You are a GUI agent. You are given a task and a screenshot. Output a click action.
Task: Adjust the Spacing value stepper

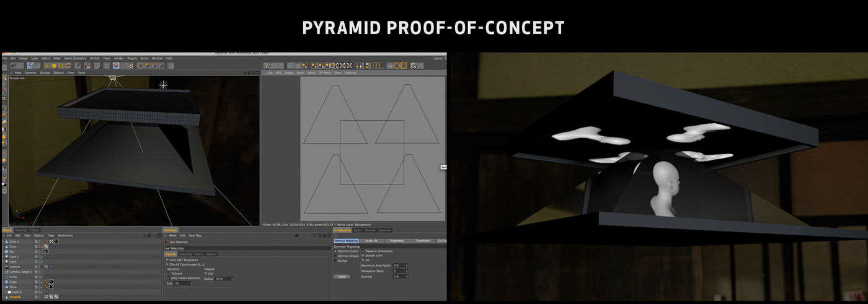(407, 277)
